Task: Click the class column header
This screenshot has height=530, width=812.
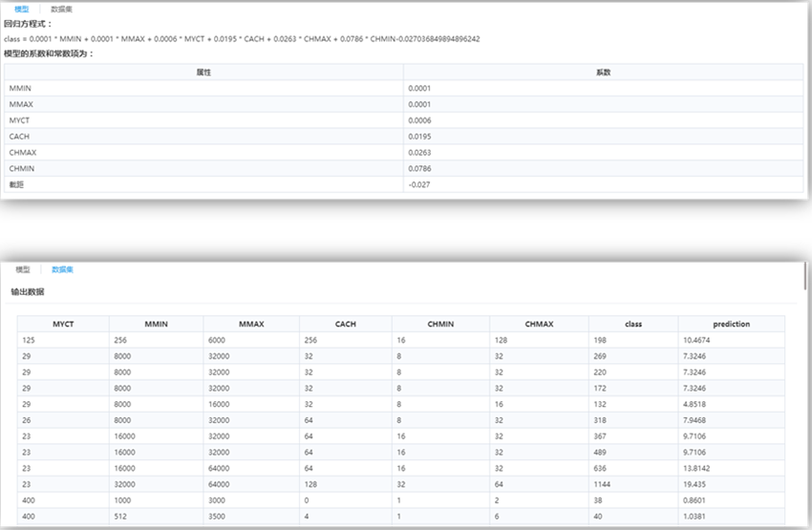Action: 633,324
